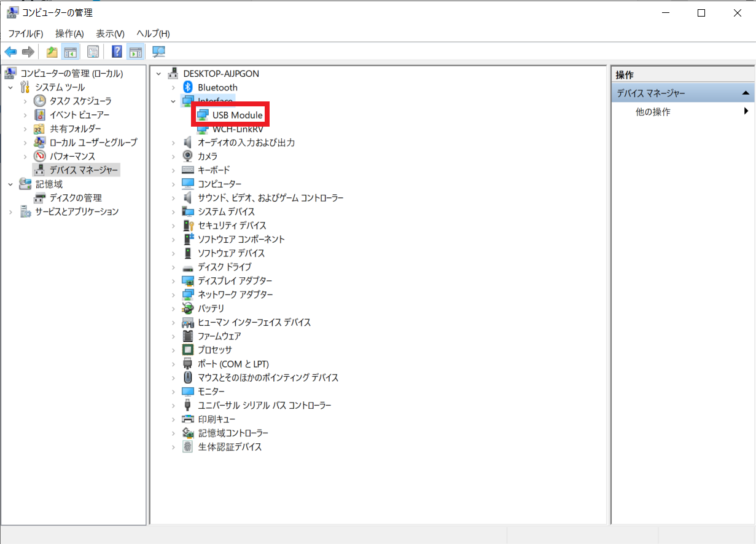Select USB Module device
The width and height of the screenshot is (756, 544).
click(x=238, y=115)
